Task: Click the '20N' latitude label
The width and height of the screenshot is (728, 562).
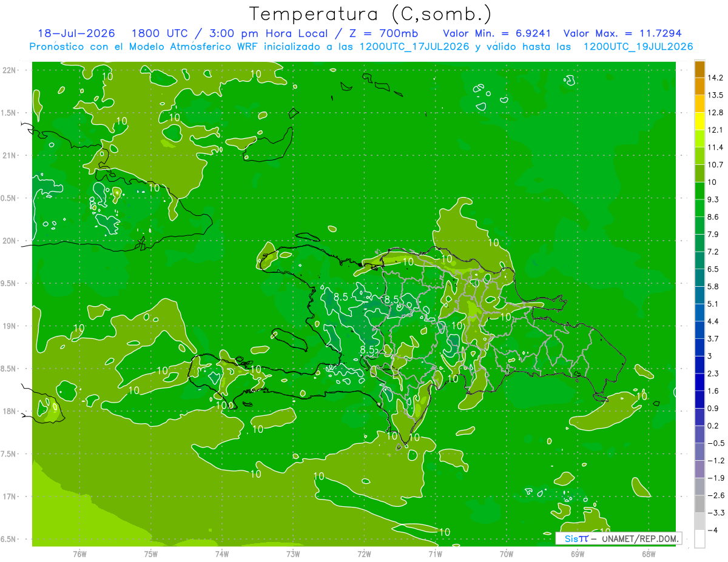Action: [x=10, y=241]
